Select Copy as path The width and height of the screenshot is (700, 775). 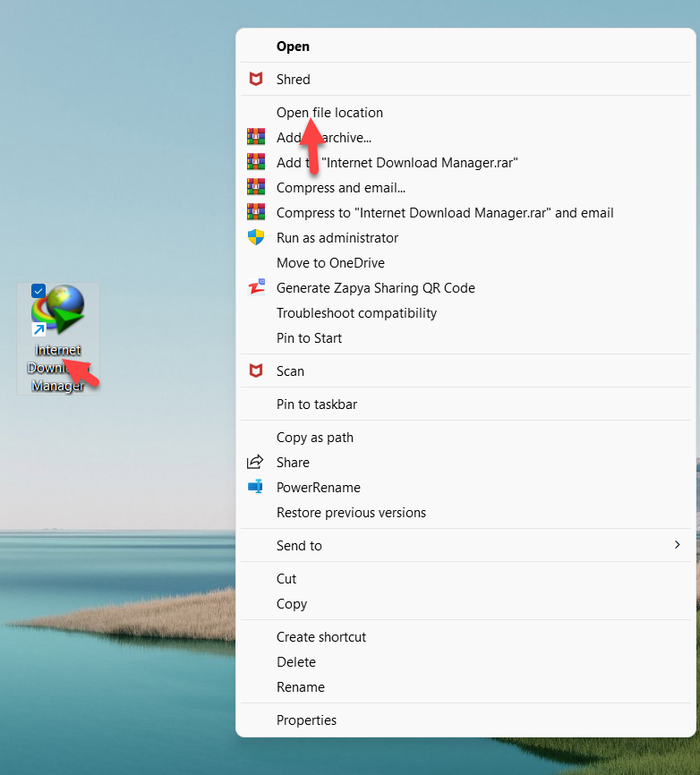314,438
